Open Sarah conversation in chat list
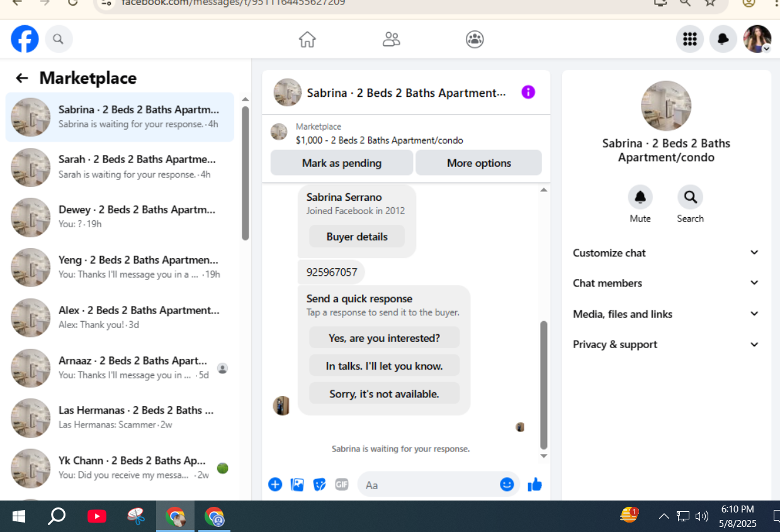This screenshot has width=780, height=532. pos(120,167)
